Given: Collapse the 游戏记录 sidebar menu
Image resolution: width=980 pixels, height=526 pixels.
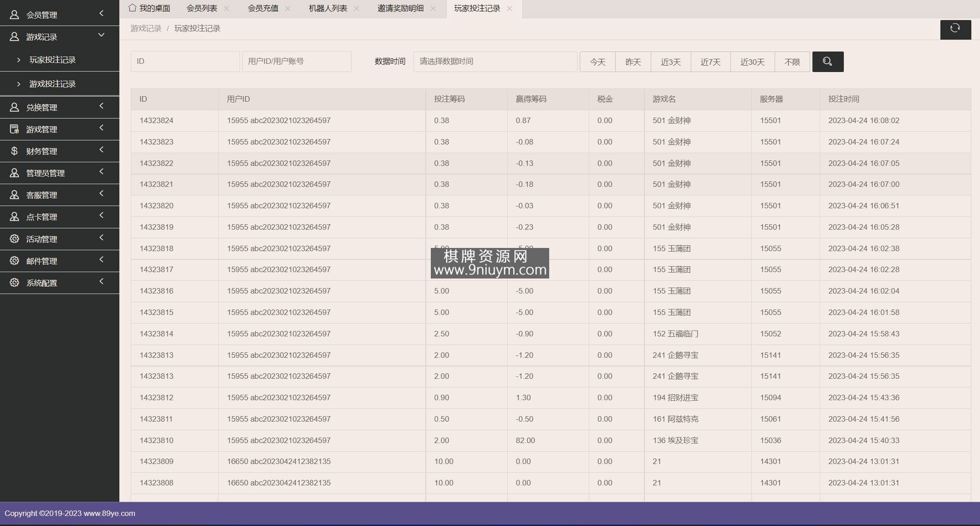Looking at the screenshot, I should point(101,36).
